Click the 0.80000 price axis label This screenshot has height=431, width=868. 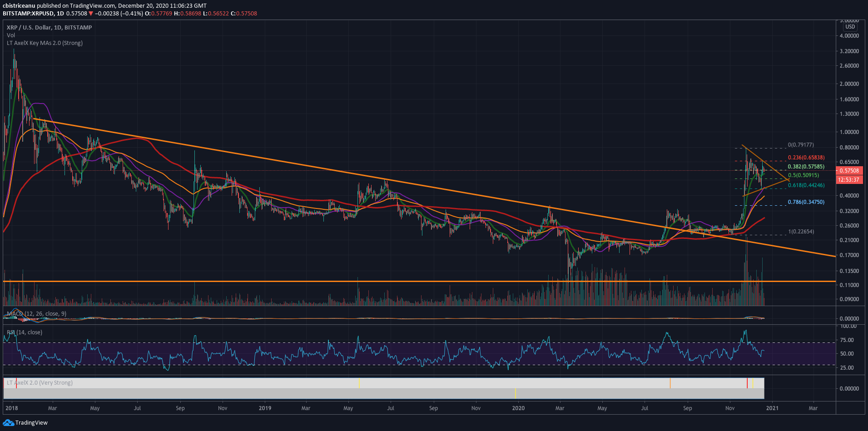click(x=849, y=148)
